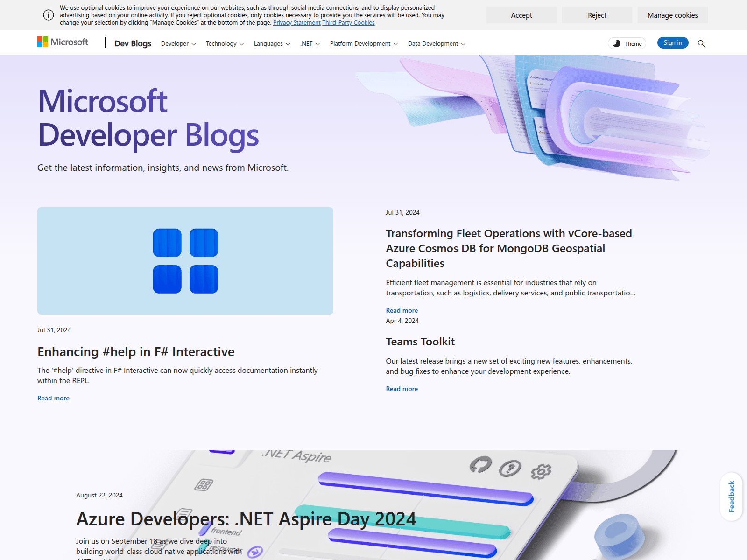747x560 pixels.
Task: Expand the Technology dropdown menu
Action: coord(225,43)
